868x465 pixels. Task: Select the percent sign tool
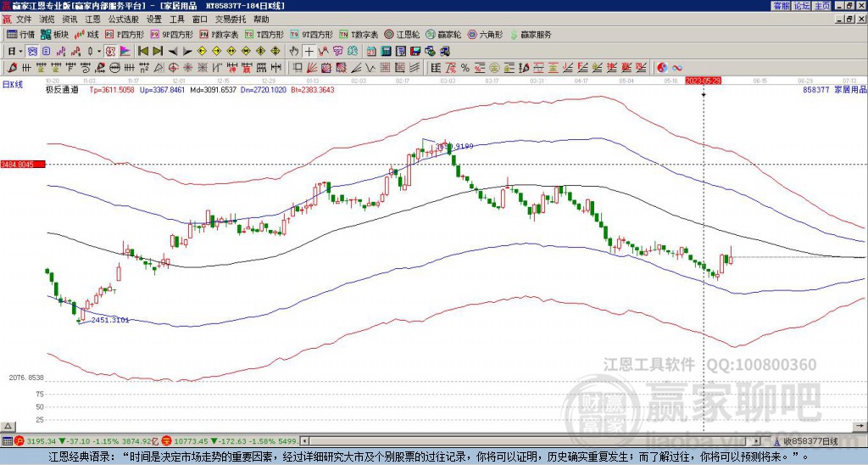tap(465, 68)
